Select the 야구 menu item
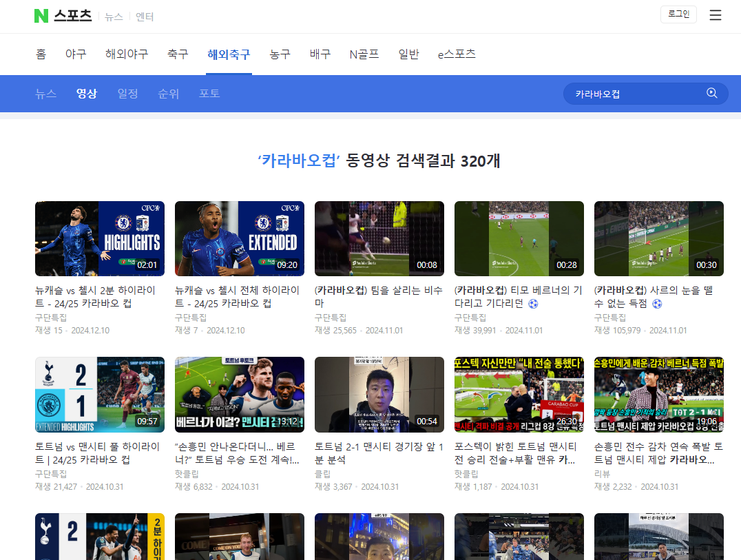The height and width of the screenshot is (560, 741). click(76, 54)
